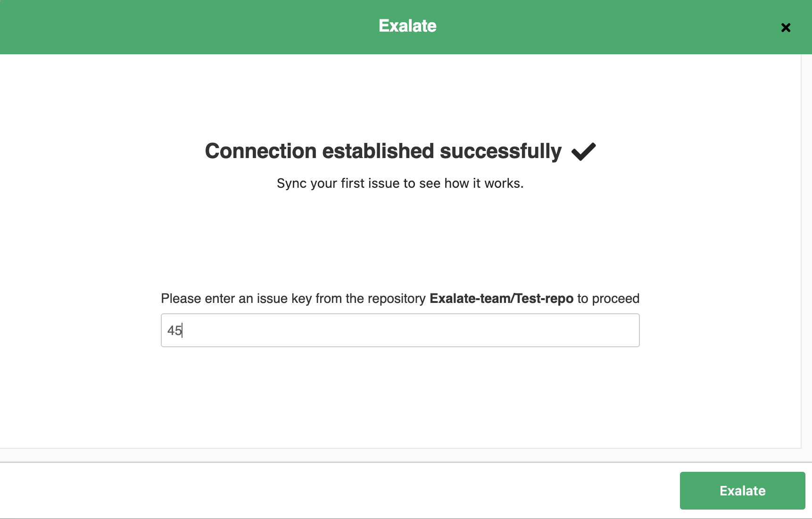Click the blank area below the issue field
The width and height of the screenshot is (812, 519).
click(x=400, y=396)
